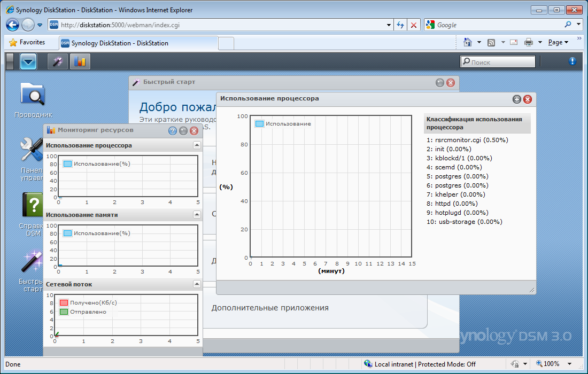Screen dimensions: 588x374
Task: Open a new blank browser tab
Action: 226,43
